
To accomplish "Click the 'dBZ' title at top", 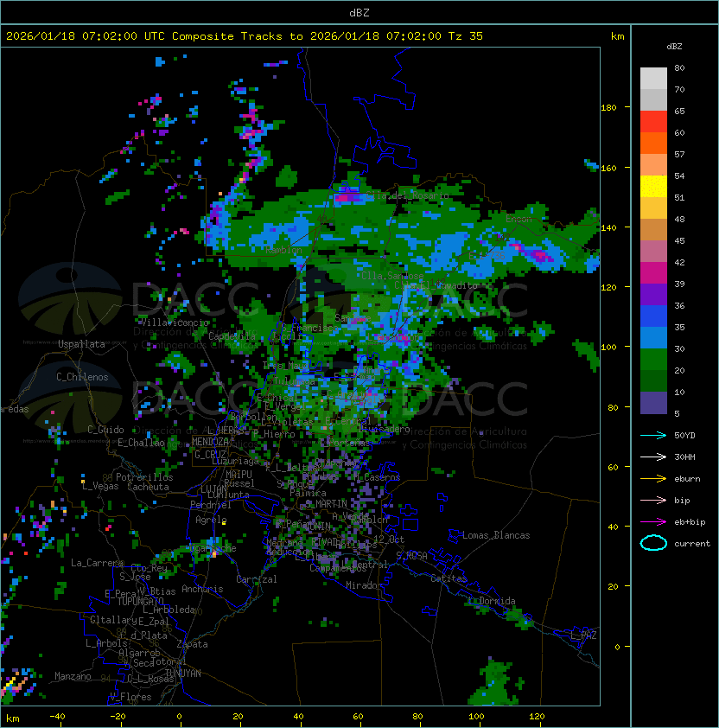I will point(359,13).
